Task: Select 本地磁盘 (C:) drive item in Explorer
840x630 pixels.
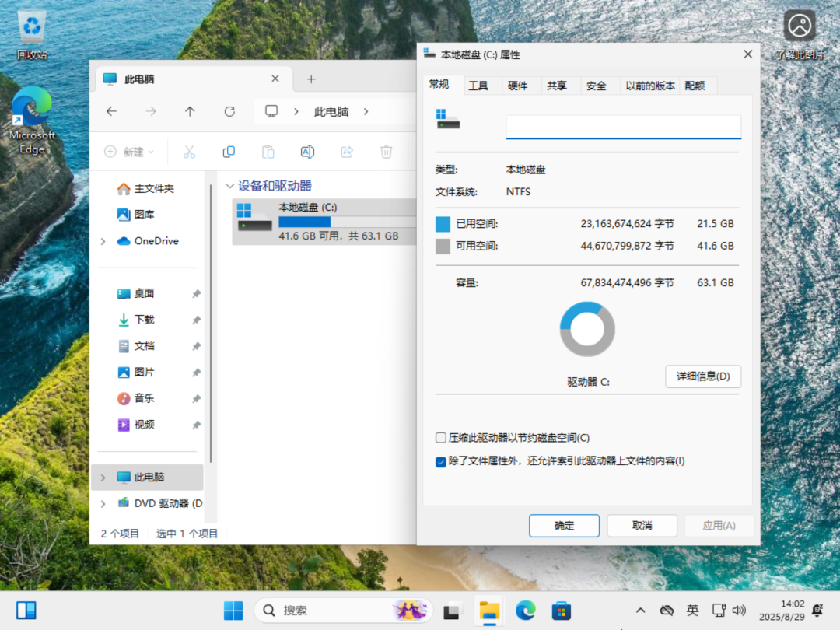Action: click(324, 222)
